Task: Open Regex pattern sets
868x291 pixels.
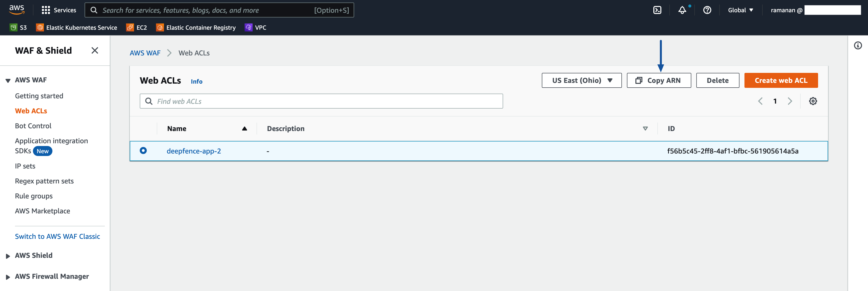Action: (x=44, y=181)
